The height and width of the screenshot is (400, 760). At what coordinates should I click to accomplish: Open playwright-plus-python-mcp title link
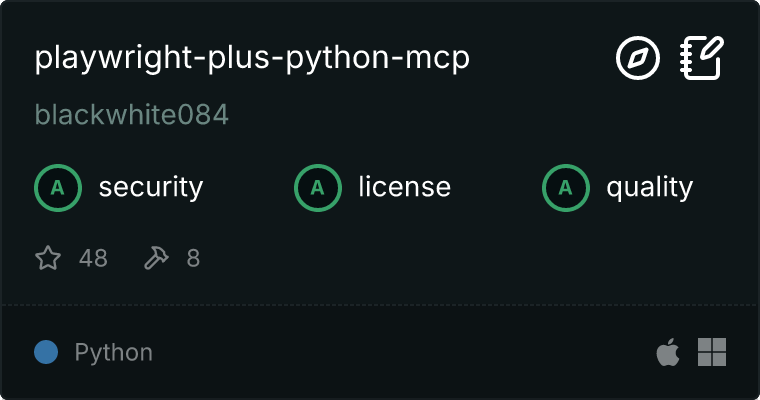pos(252,59)
